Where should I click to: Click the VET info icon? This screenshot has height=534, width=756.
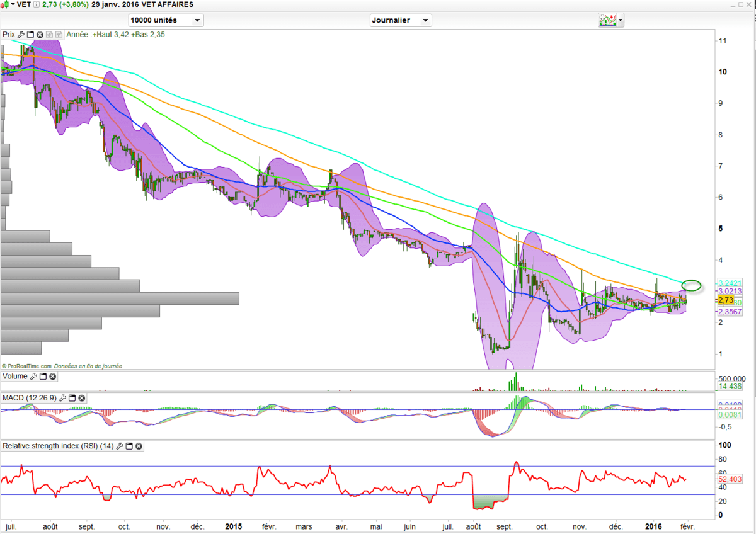(35, 4)
